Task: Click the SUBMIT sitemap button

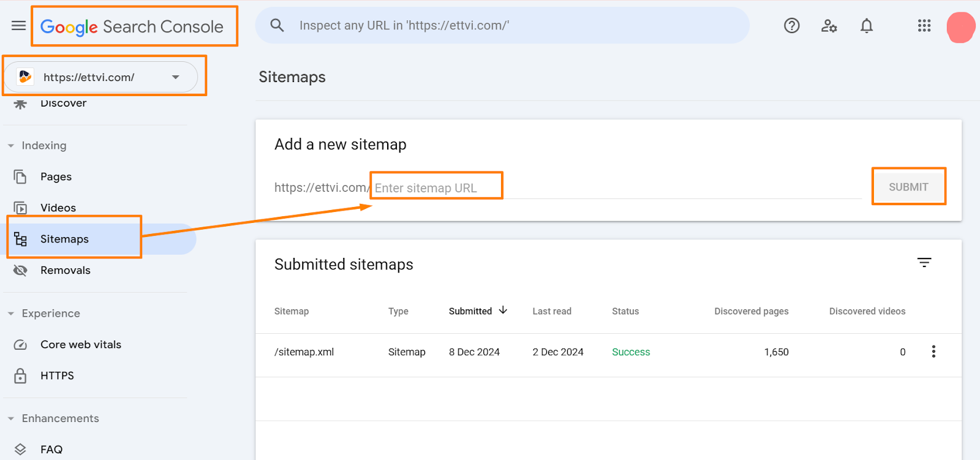Action: click(x=908, y=187)
